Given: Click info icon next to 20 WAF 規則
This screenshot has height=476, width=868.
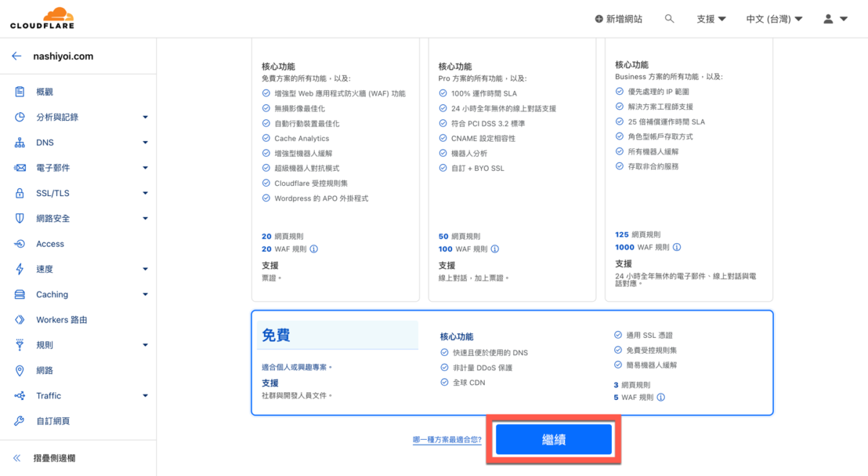Looking at the screenshot, I should 313,249.
